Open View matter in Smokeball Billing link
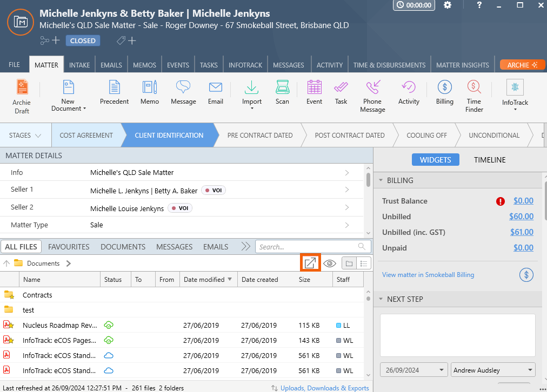Screen dimensions: 547x392 point(428,275)
